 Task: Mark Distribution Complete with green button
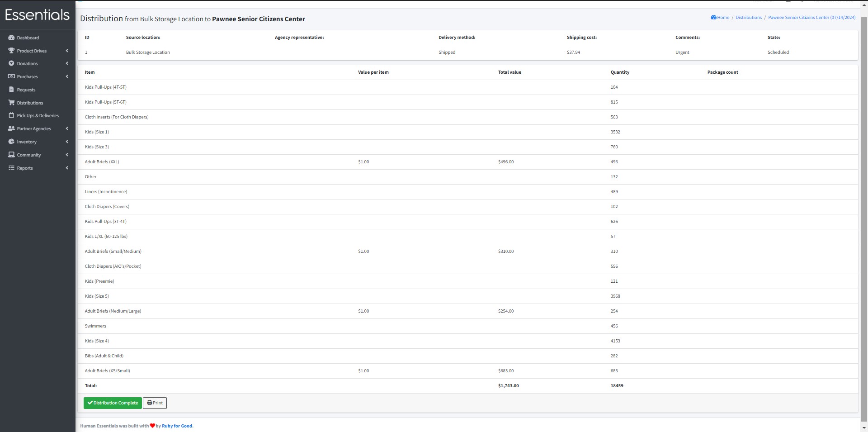pos(113,403)
